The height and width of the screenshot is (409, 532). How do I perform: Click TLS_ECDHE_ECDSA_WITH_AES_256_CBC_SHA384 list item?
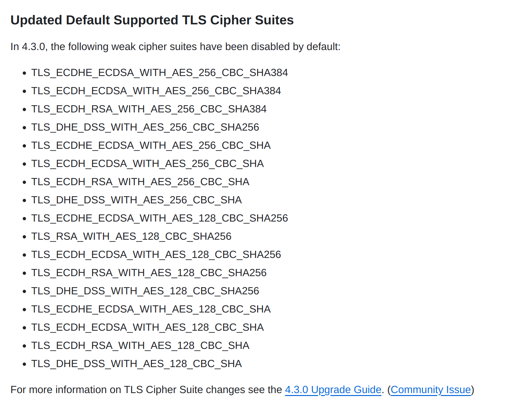click(159, 73)
